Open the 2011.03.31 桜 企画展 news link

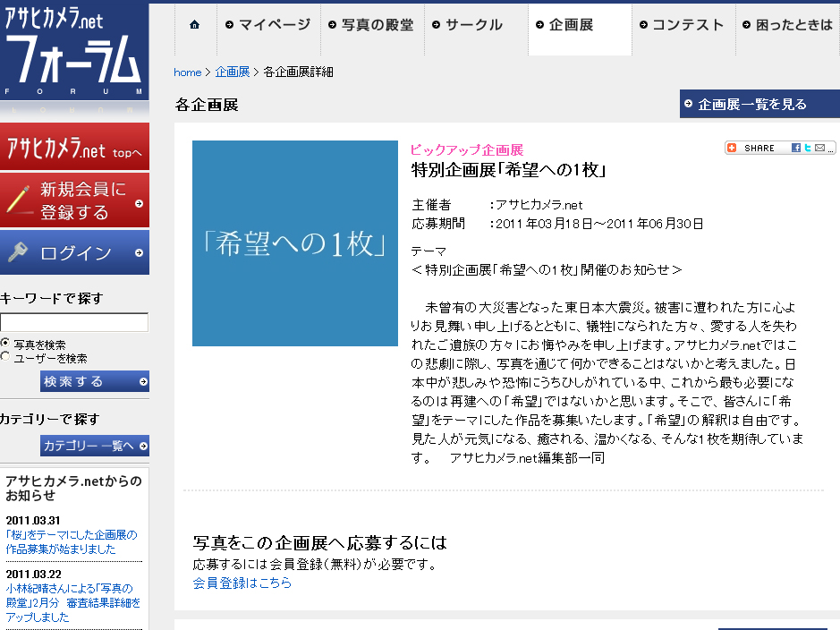click(x=72, y=541)
